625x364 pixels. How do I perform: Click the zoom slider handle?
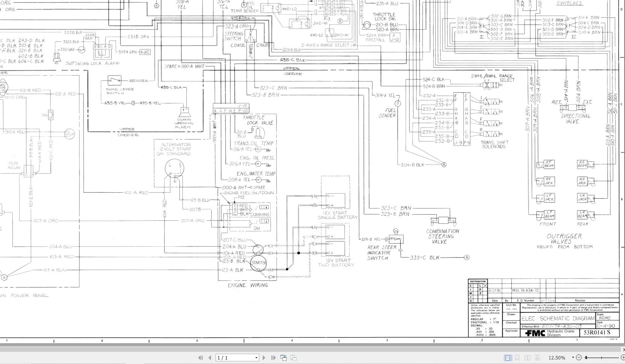(x=587, y=358)
